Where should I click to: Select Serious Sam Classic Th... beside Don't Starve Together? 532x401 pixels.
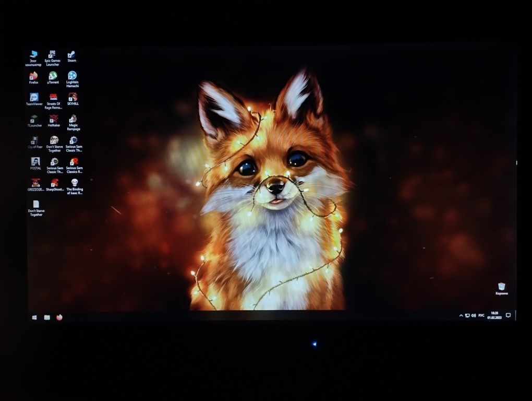[74, 144]
